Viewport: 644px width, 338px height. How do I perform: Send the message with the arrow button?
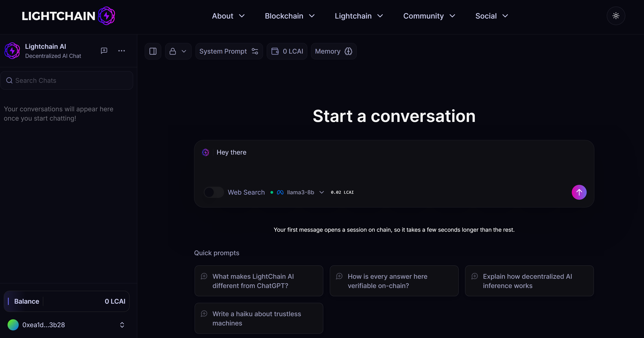pos(579,192)
